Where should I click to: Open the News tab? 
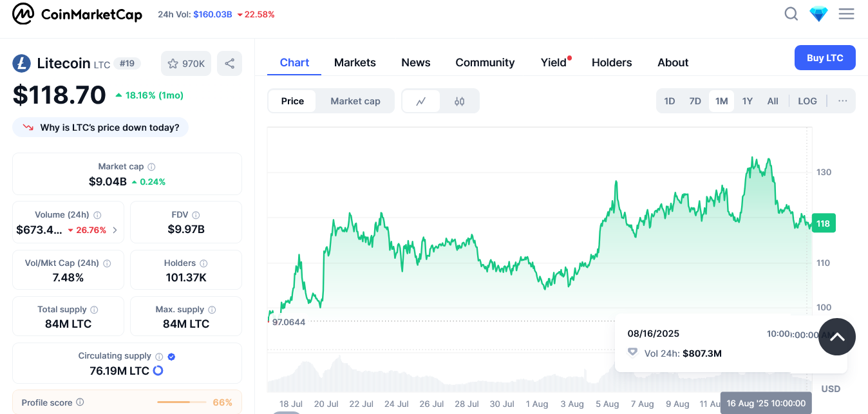coord(416,62)
